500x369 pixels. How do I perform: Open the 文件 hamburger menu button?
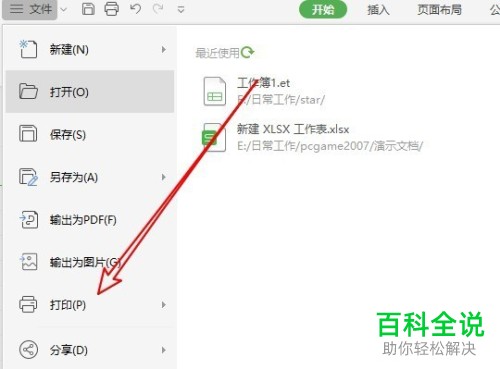[30, 9]
